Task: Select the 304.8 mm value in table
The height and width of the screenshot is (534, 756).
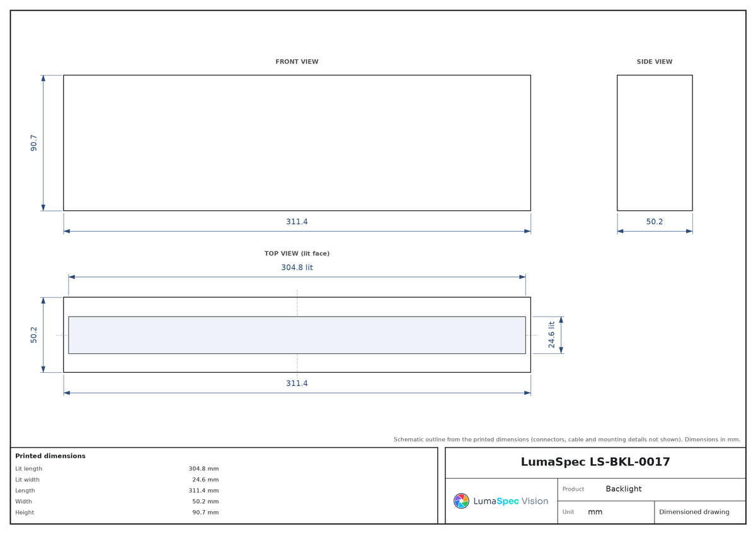Action: (x=203, y=469)
